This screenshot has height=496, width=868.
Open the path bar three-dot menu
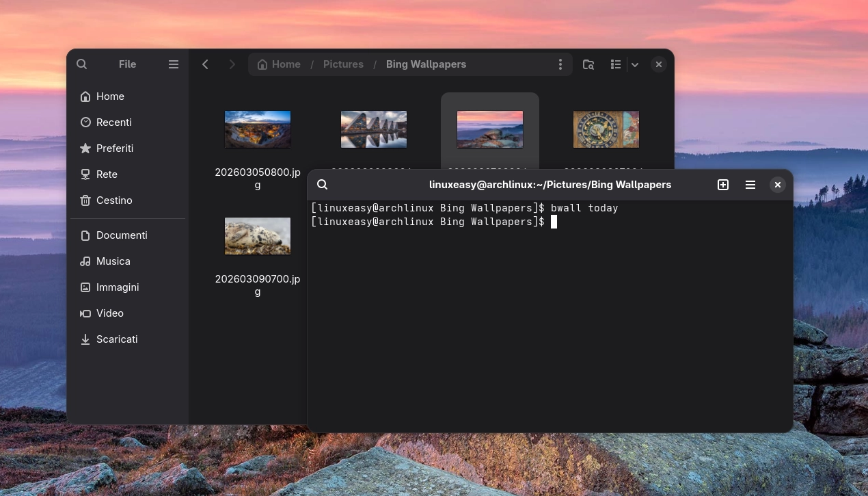pyautogui.click(x=560, y=64)
